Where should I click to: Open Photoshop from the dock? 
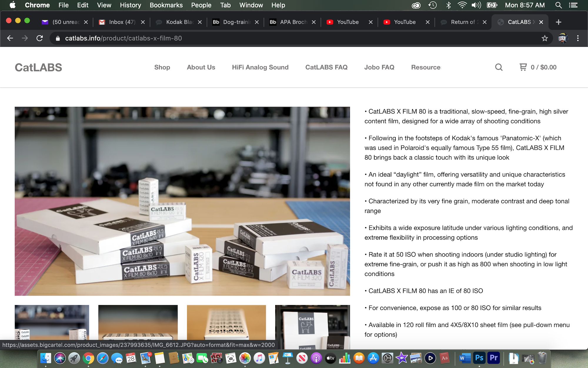click(x=479, y=358)
